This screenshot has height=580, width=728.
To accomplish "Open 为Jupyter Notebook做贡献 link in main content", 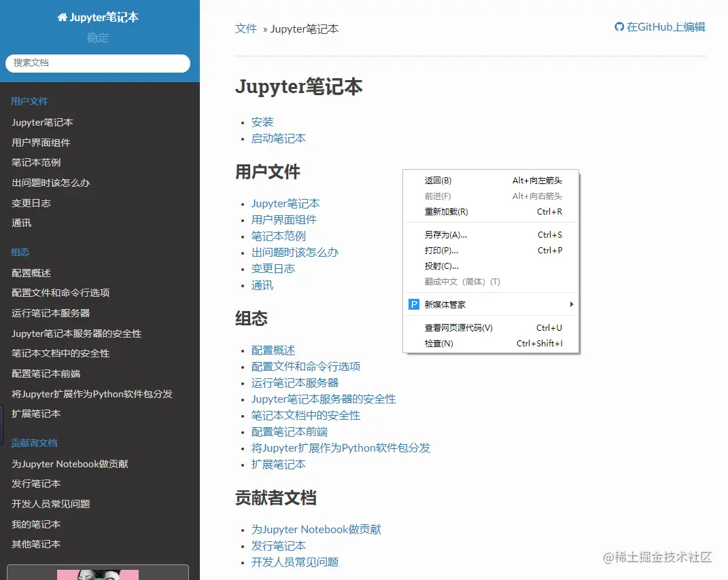I will (x=316, y=530).
